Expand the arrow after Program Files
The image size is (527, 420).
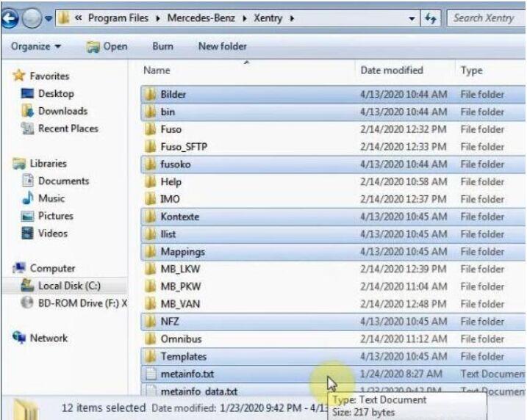click(x=158, y=18)
